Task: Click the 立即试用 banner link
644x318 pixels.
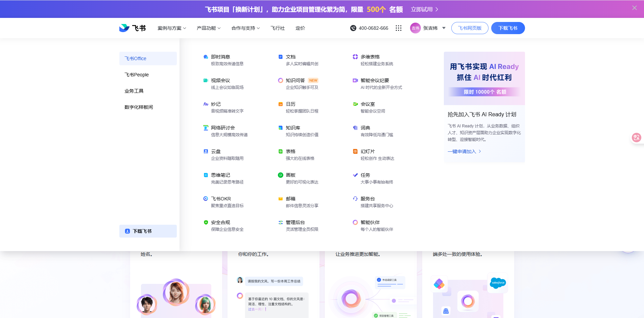Action: click(425, 9)
